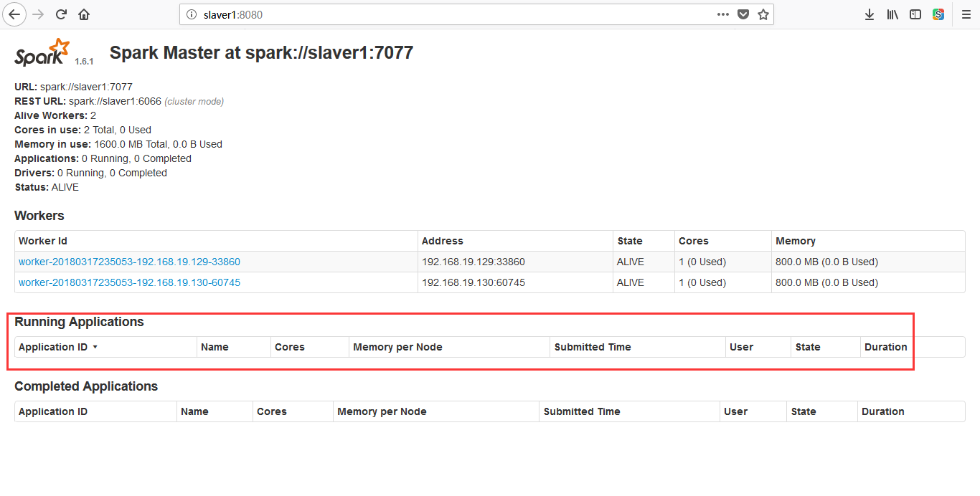The height and width of the screenshot is (496, 980).
Task: Click the Status: ALIVE line
Action: click(x=47, y=187)
